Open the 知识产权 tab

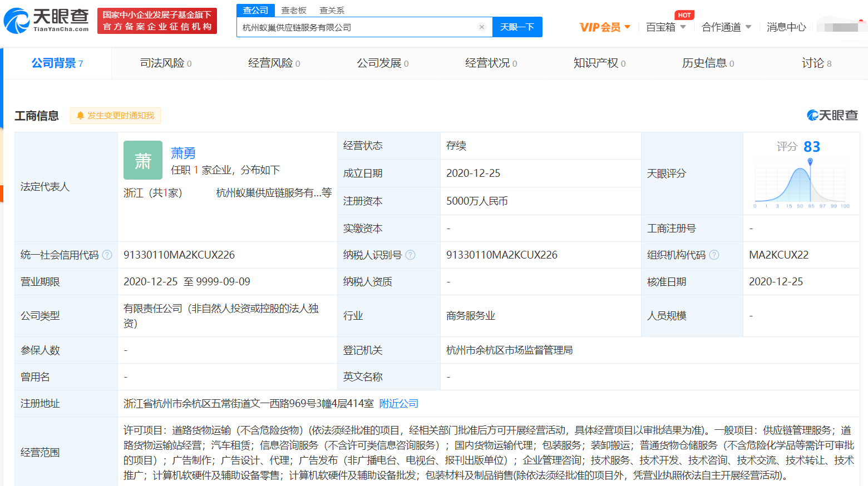pyautogui.click(x=600, y=63)
